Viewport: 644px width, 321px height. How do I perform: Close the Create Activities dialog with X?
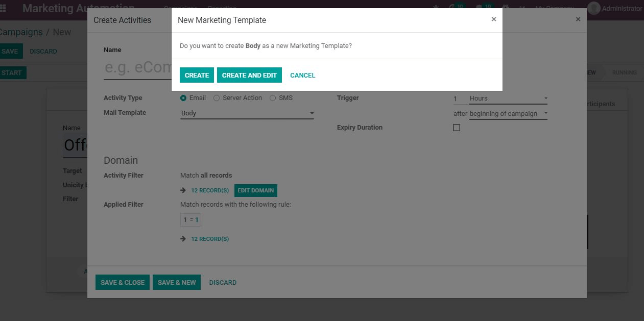pyautogui.click(x=578, y=19)
